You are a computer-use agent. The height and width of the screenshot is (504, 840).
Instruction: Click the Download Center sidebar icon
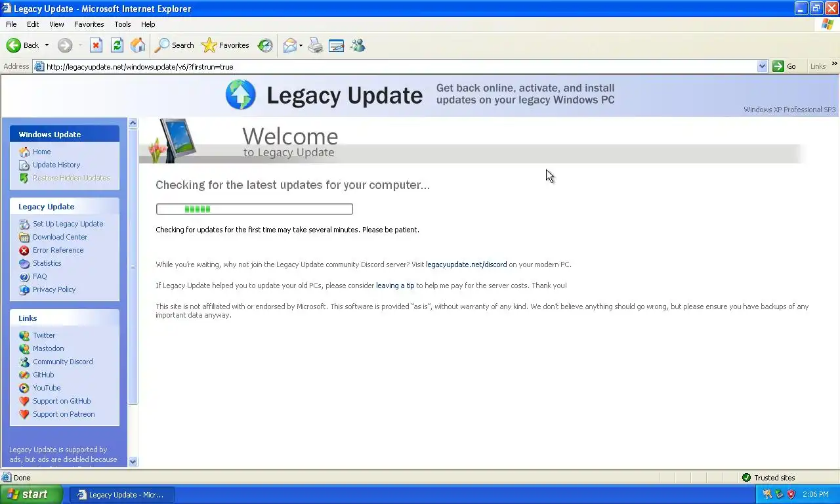[x=24, y=237]
